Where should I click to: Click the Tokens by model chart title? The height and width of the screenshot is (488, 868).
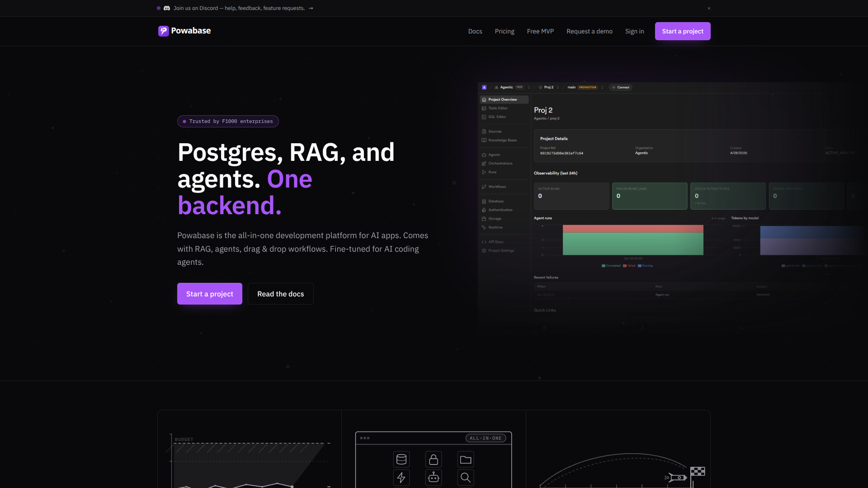click(x=745, y=218)
